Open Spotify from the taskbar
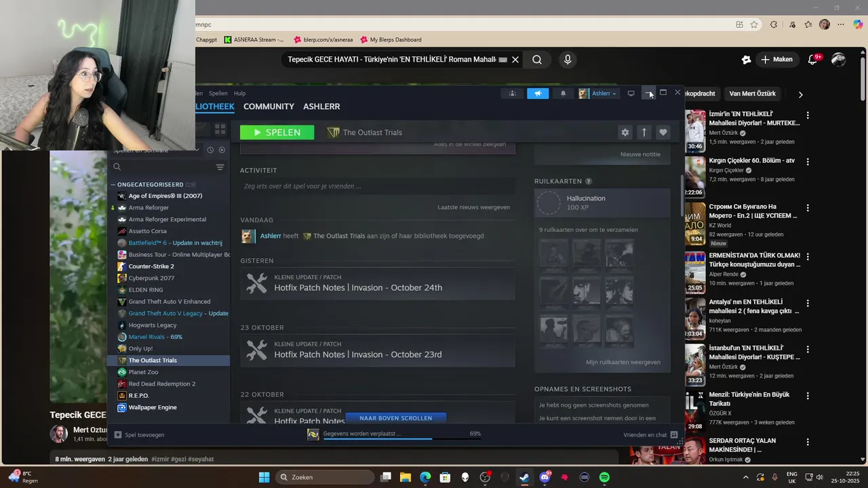 point(604,477)
